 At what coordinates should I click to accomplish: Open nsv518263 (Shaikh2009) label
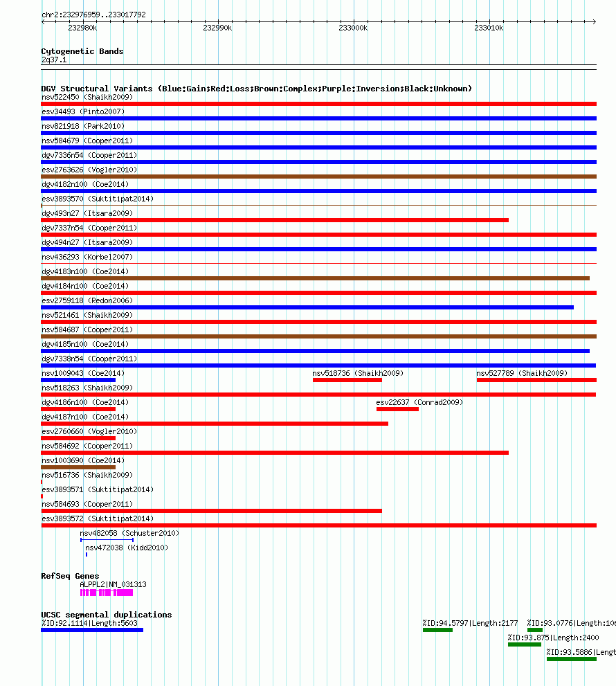(87, 388)
